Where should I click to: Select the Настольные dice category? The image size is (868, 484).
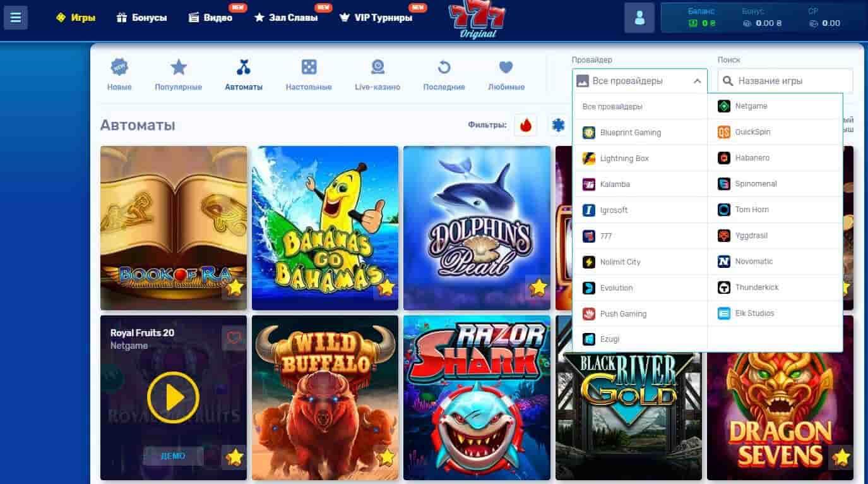tap(309, 75)
